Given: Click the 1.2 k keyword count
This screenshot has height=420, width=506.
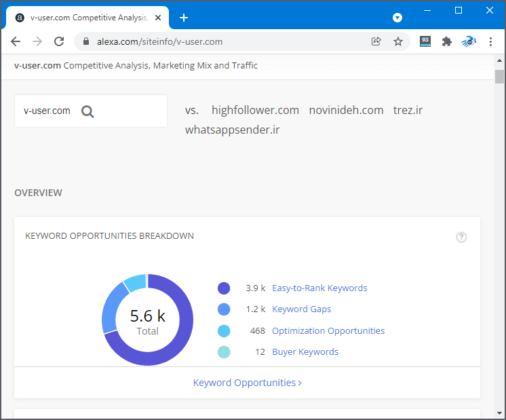Looking at the screenshot, I should coord(255,309).
